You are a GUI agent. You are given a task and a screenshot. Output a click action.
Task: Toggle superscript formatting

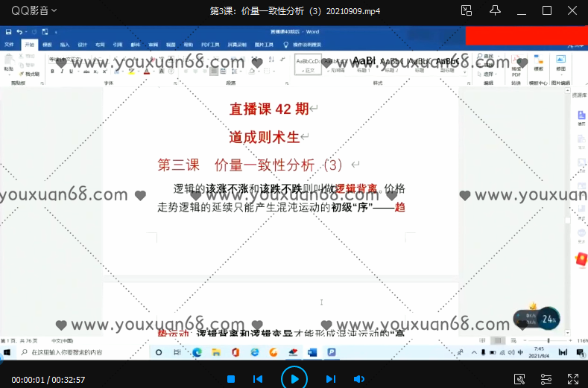104,71
